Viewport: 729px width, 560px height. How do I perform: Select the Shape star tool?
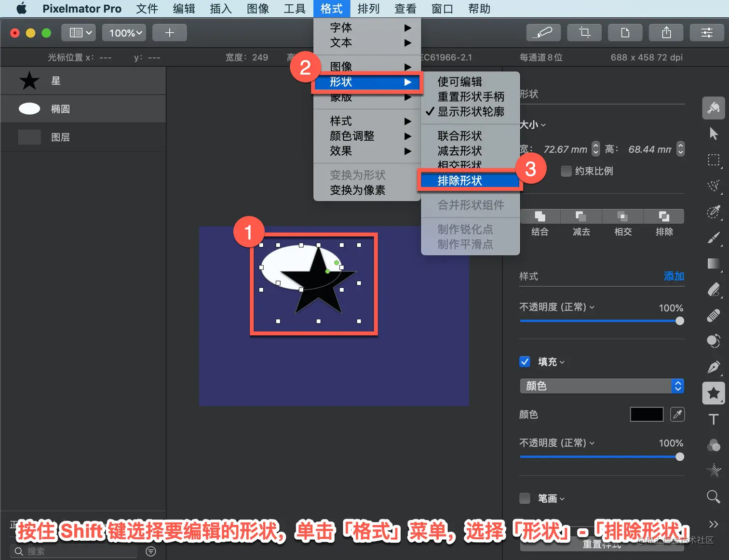(x=714, y=393)
